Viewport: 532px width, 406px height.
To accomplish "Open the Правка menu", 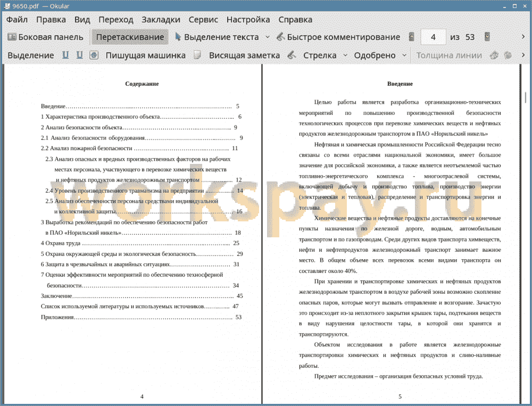I will [x=51, y=20].
